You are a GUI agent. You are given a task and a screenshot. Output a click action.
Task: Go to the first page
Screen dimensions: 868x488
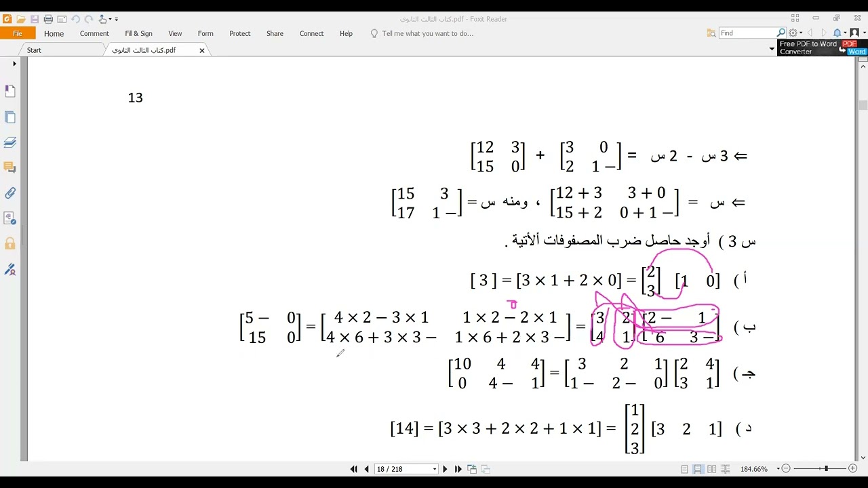354,469
